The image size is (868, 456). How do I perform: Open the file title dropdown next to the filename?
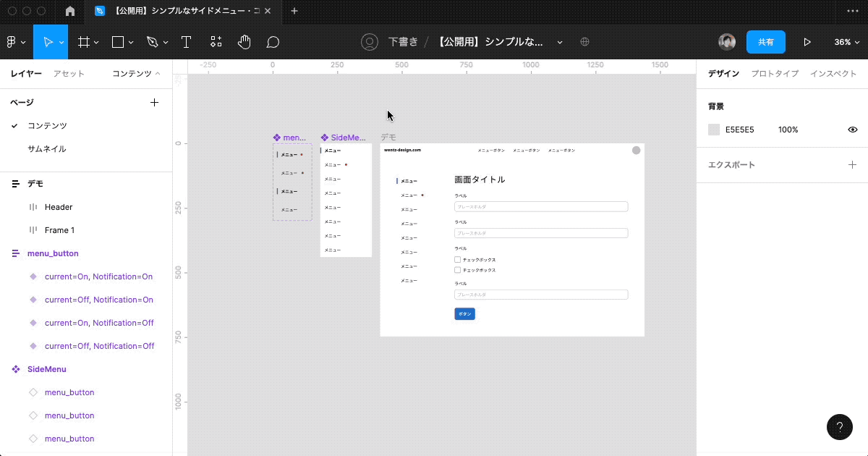(558, 42)
